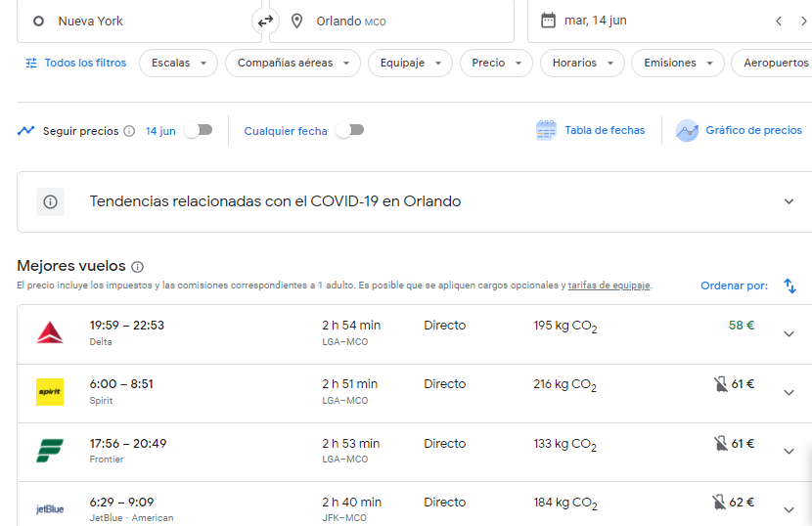This screenshot has height=526, width=812.
Task: Expand the Spirit 6:00 flight details
Action: click(789, 392)
